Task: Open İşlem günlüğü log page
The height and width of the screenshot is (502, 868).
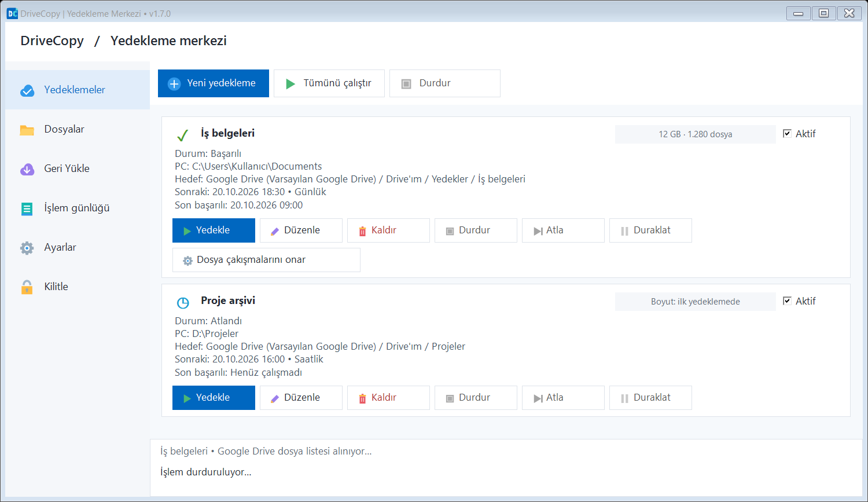Action: tap(78, 208)
